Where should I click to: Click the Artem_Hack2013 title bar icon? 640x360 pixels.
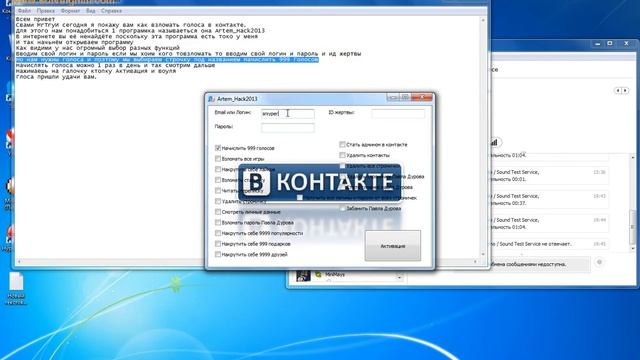click(211, 99)
